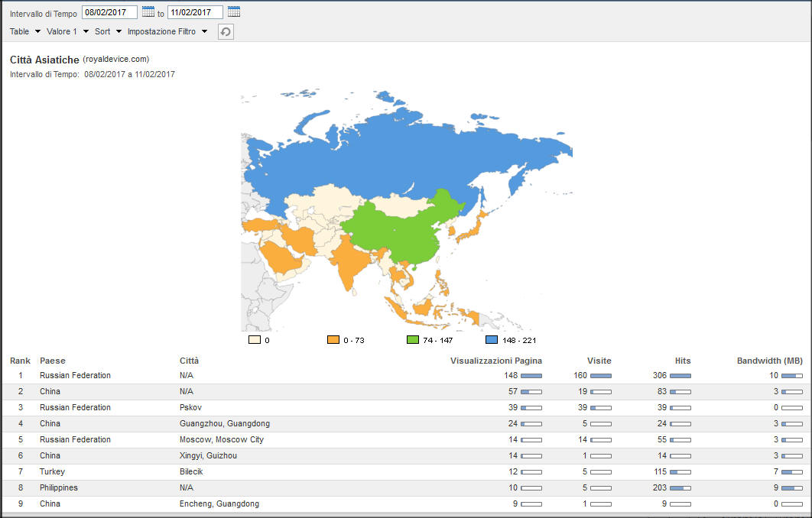Viewport: 812px width, 518px height.
Task: Select the white legend swatch for 0
Action: (x=255, y=340)
